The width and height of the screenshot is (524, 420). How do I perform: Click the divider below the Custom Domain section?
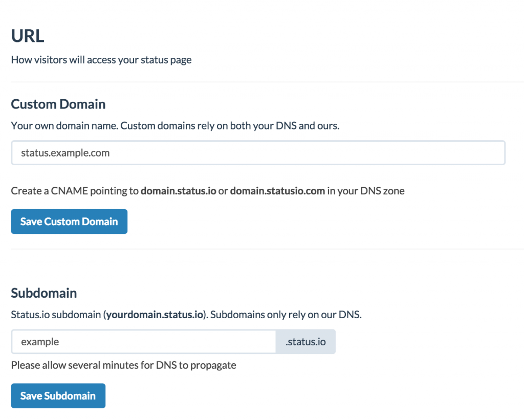pos(262,250)
